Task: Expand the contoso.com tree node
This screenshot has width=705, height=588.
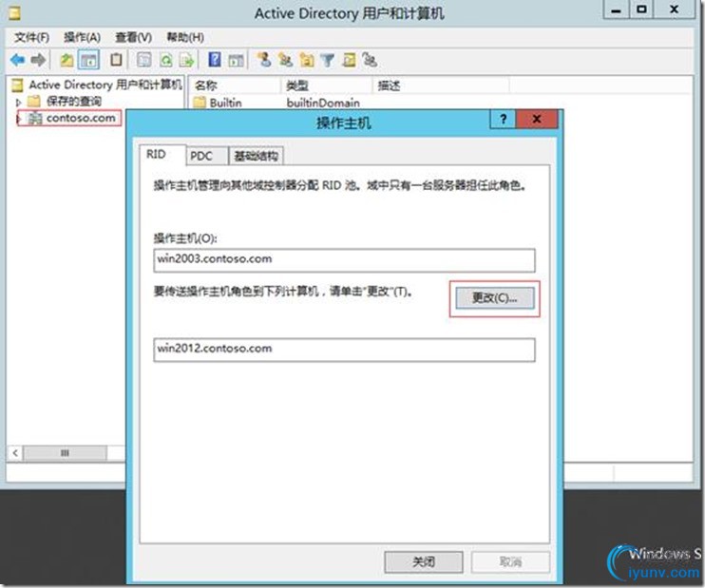Action: (x=18, y=119)
